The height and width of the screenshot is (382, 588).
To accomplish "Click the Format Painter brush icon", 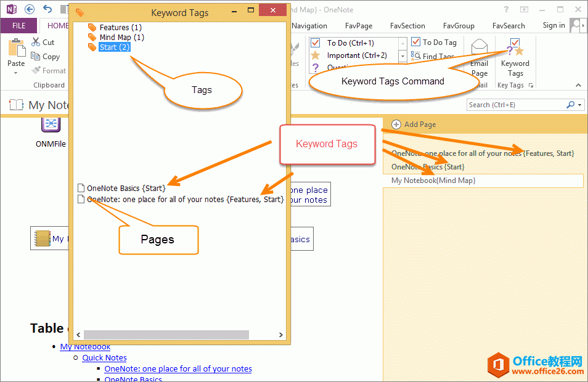I will point(36,70).
